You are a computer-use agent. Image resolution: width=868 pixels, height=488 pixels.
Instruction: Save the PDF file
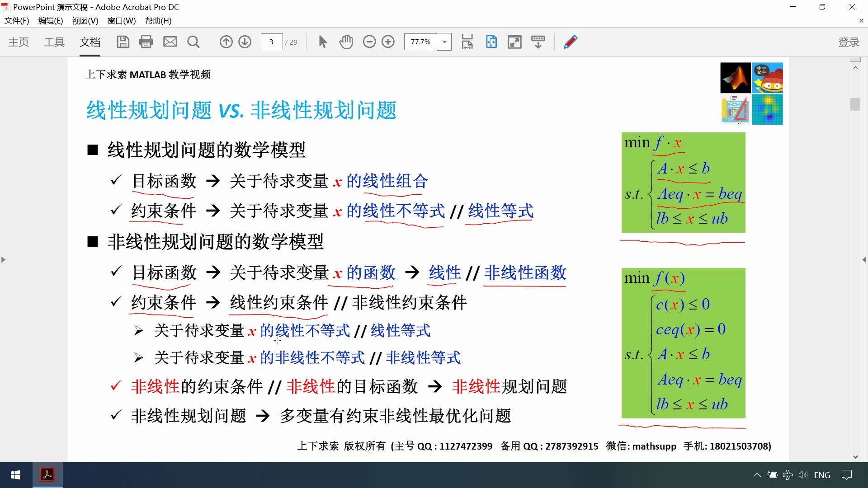point(123,42)
